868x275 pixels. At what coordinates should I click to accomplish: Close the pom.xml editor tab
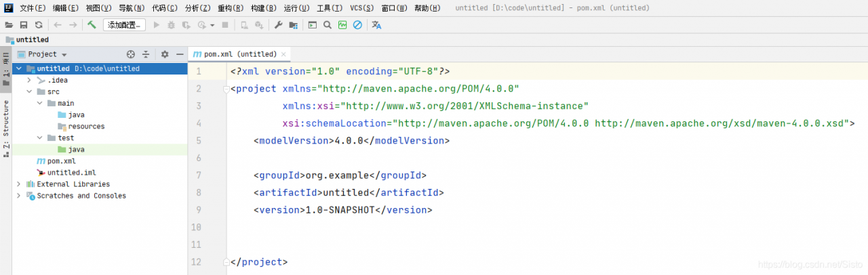283,54
